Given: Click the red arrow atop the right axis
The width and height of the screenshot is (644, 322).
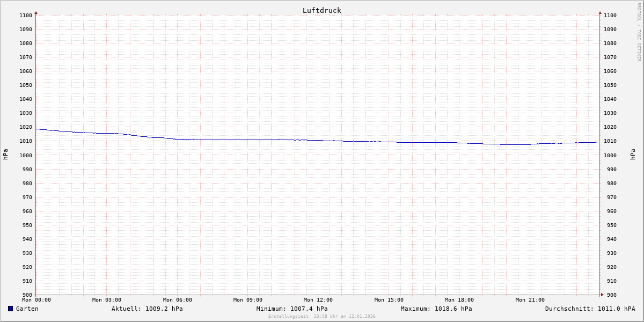Looking at the screenshot, I should coord(600,12).
